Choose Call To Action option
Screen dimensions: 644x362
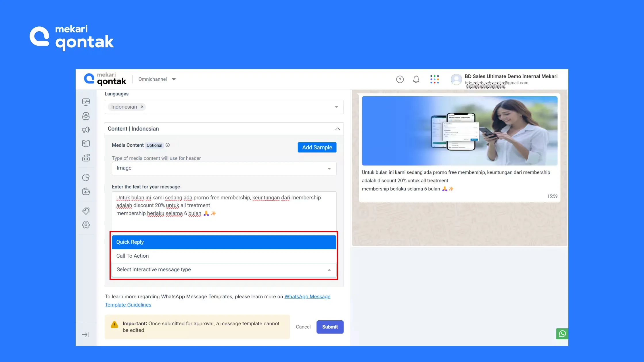(x=224, y=256)
